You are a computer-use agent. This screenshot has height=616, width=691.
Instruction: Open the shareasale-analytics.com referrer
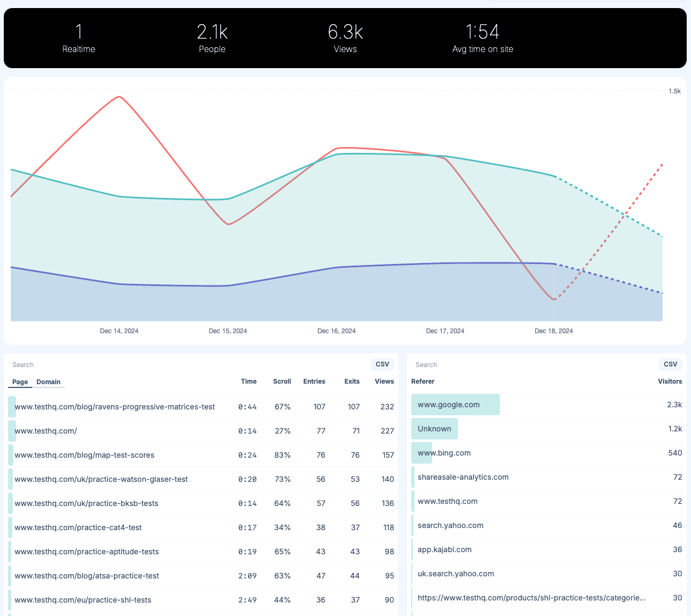pos(462,476)
